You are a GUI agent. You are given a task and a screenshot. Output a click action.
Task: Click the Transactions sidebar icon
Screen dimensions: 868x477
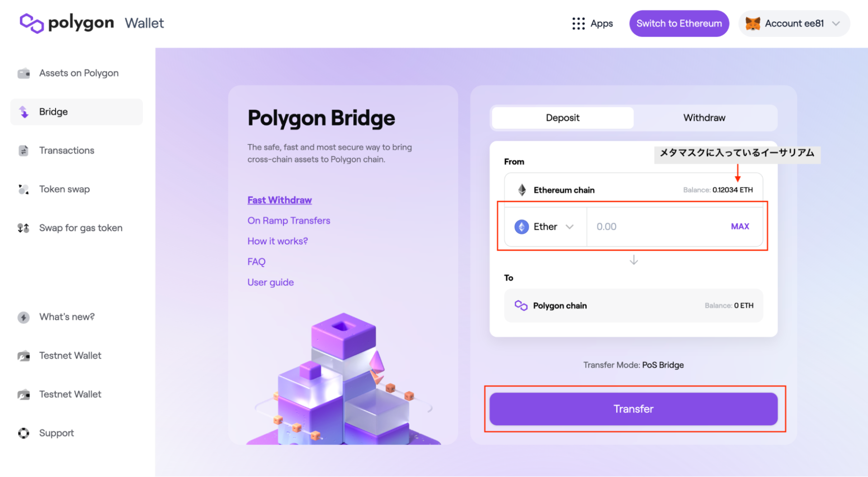point(24,150)
